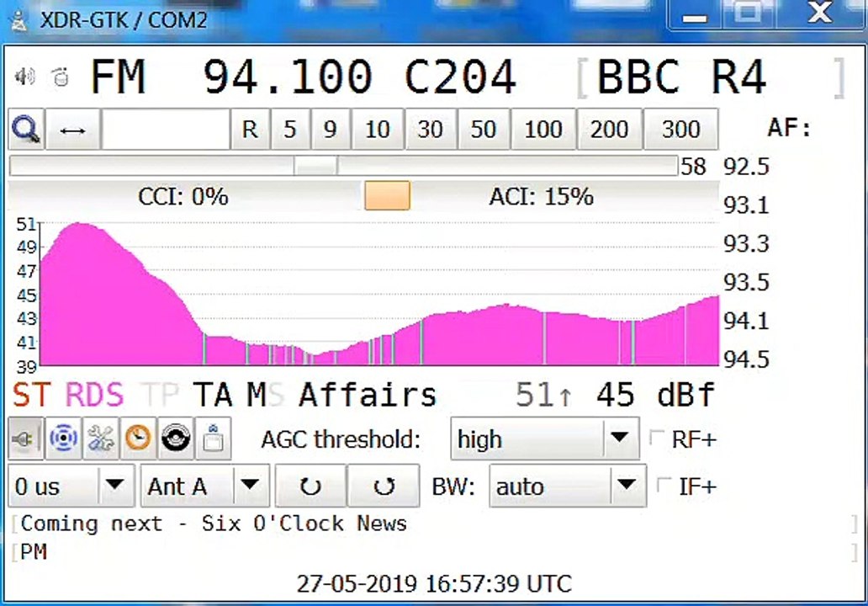Click the rotate counter-clockwise button
The image size is (868, 606).
pos(310,486)
